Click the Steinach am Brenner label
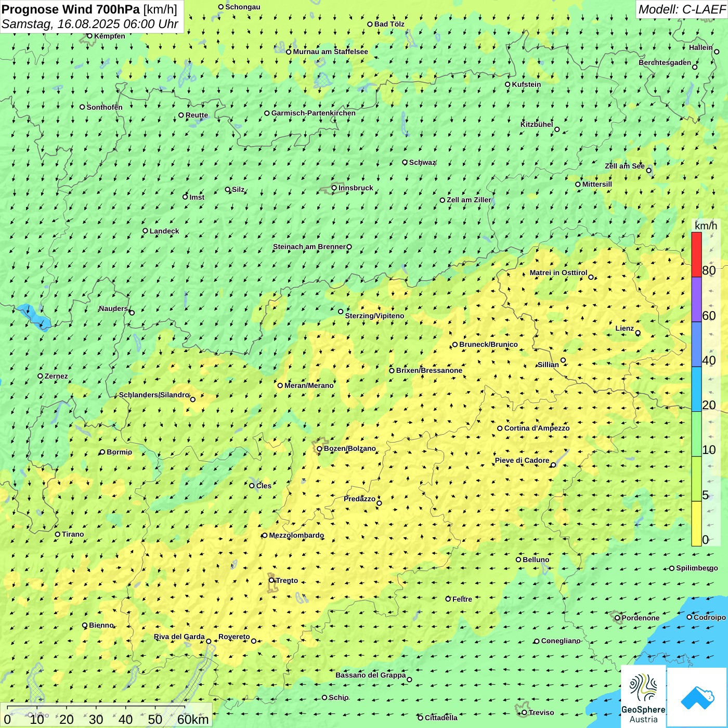 click(x=309, y=246)
